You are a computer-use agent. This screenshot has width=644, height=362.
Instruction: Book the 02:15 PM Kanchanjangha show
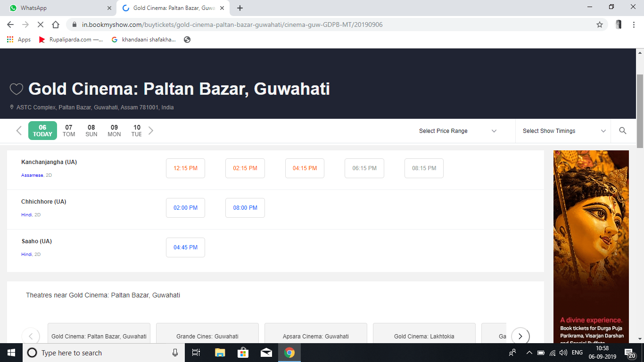[x=245, y=168]
